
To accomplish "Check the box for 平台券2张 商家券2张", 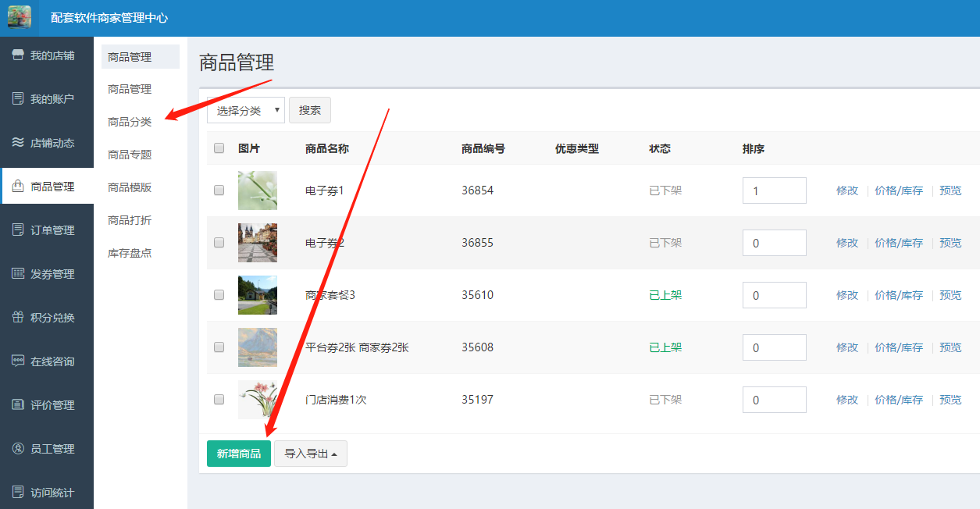I will 219,347.
